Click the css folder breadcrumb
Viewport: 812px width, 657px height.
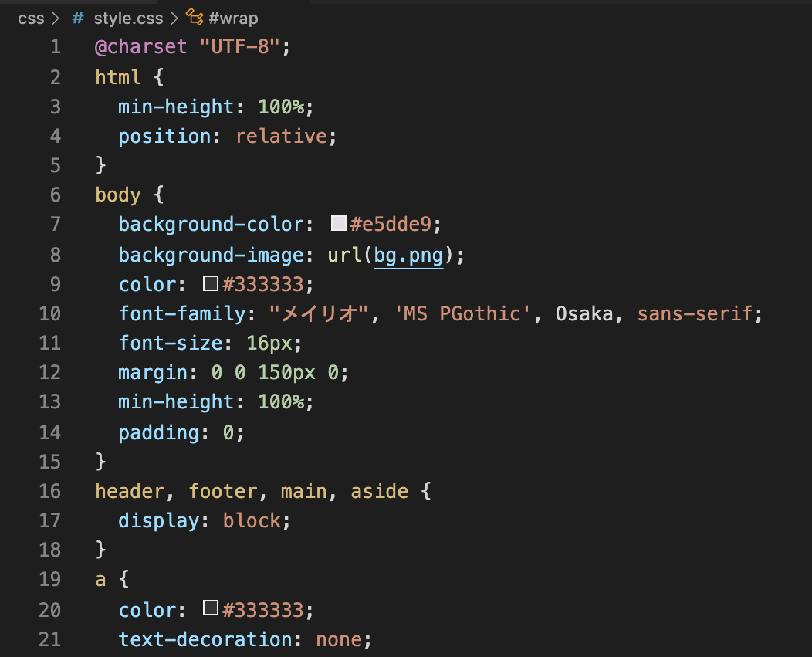pyautogui.click(x=31, y=17)
